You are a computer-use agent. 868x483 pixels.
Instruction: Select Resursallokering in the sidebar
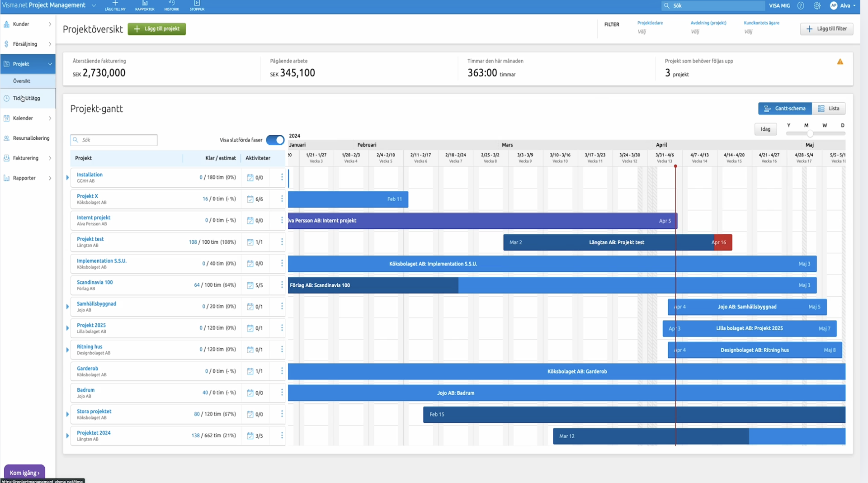[31, 138]
